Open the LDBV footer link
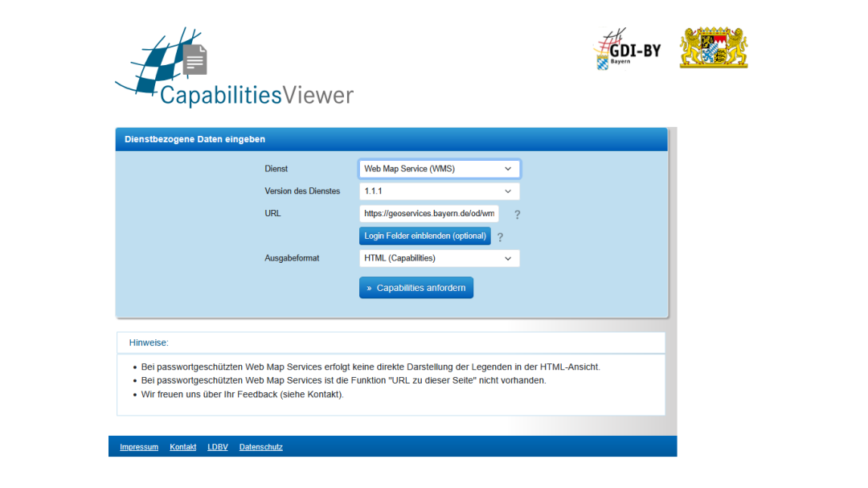The image size is (868, 488). (x=217, y=447)
